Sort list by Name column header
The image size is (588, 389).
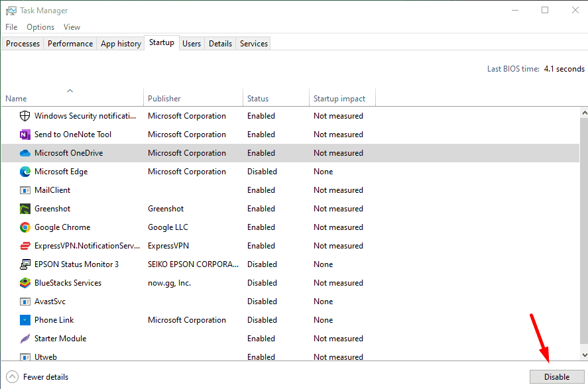72,97
